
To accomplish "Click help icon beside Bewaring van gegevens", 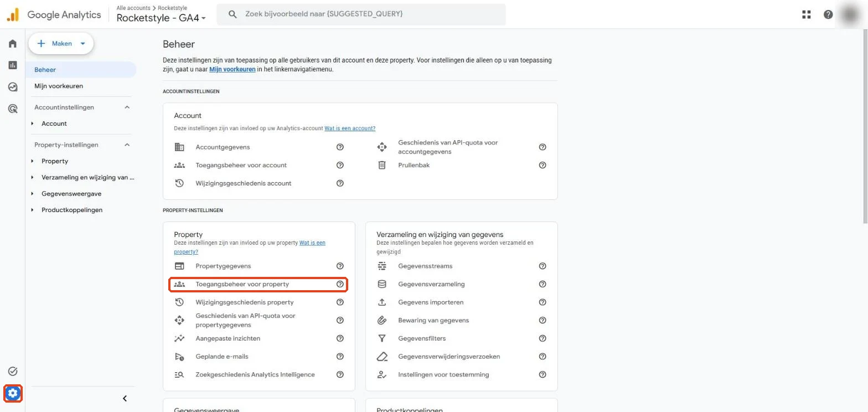I will [x=542, y=320].
